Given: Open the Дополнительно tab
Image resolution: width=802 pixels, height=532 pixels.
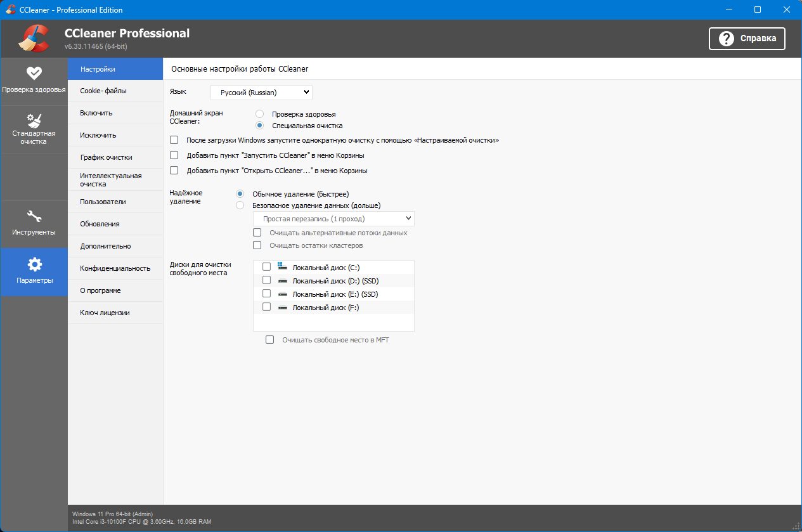Looking at the screenshot, I should point(115,246).
